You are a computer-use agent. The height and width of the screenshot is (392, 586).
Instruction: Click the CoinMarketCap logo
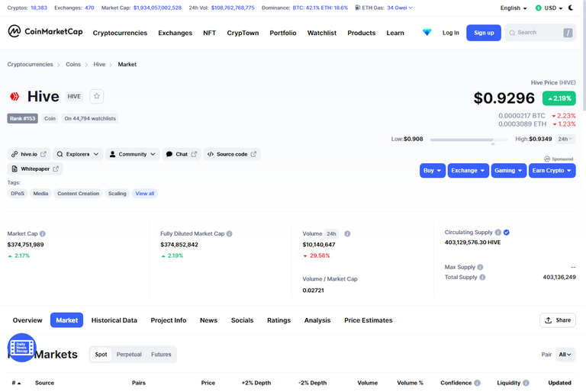(45, 32)
